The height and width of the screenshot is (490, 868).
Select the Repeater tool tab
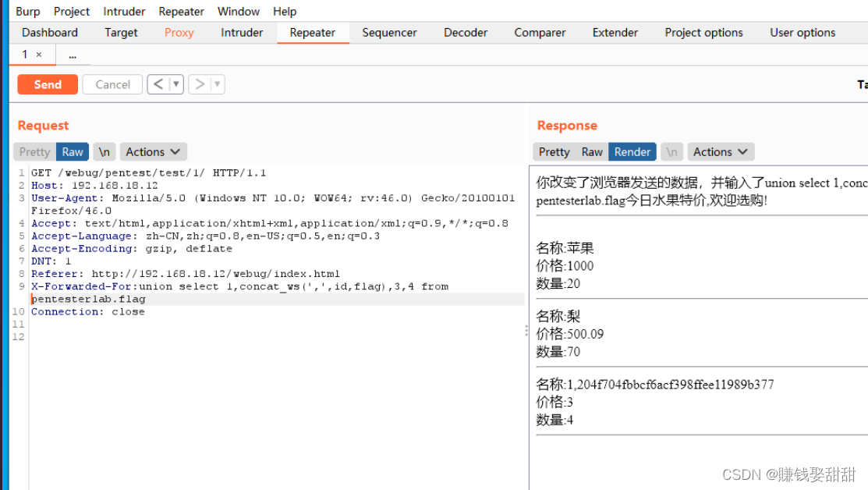(x=313, y=33)
